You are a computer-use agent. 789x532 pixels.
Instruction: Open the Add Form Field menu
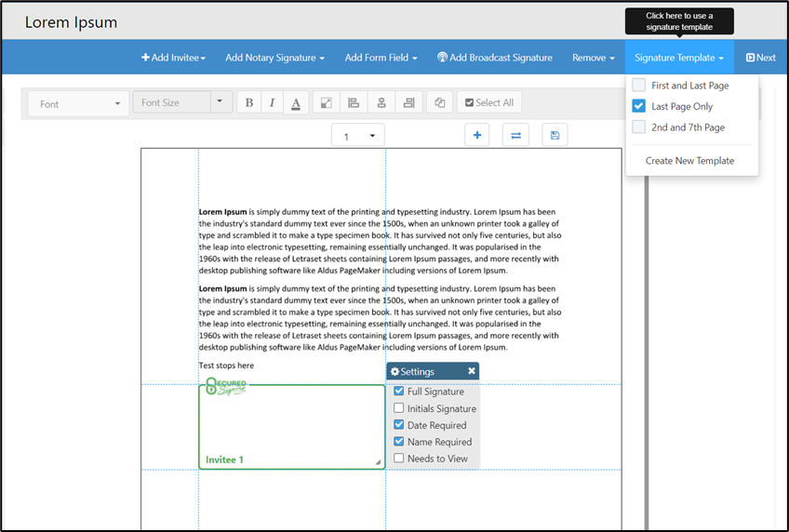coord(381,58)
